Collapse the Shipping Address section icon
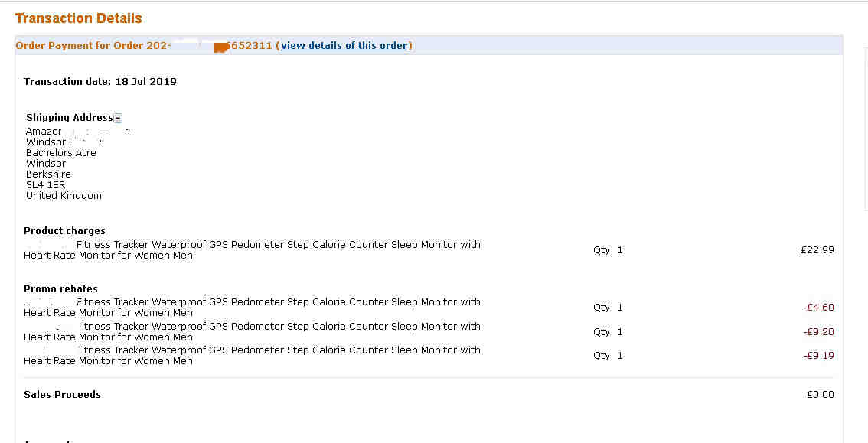The width and height of the screenshot is (868, 443). coord(118,118)
